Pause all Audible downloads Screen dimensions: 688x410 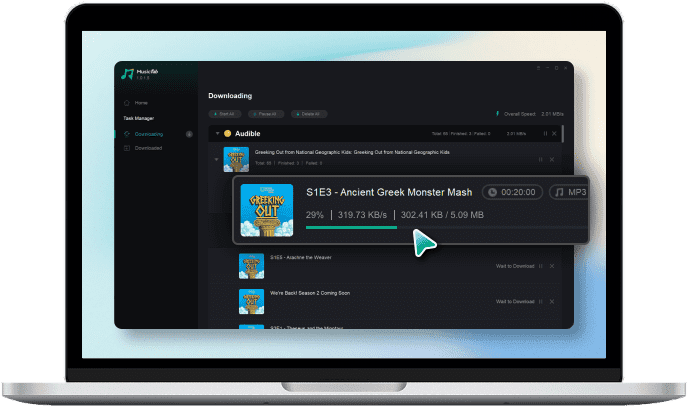click(545, 133)
